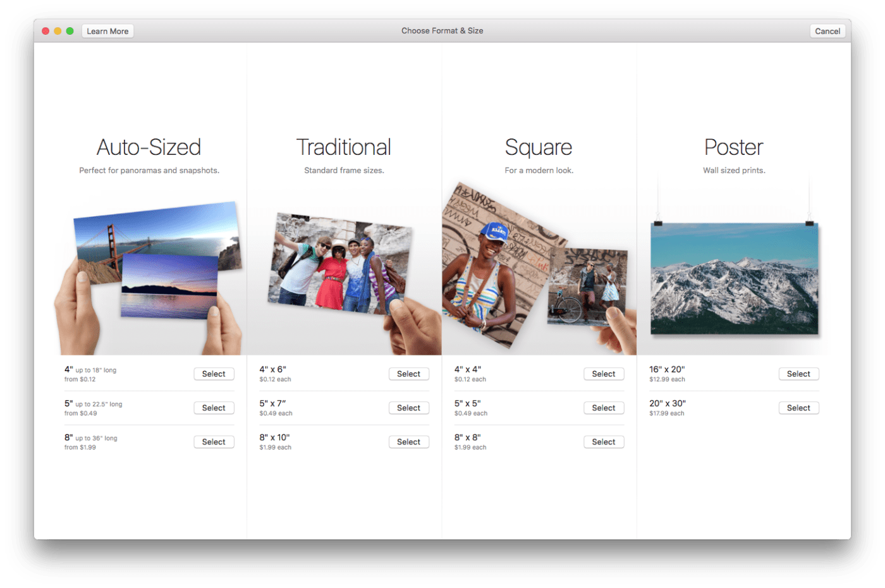Click the Learn More button
Screen dimensions: 885x588
tap(107, 31)
